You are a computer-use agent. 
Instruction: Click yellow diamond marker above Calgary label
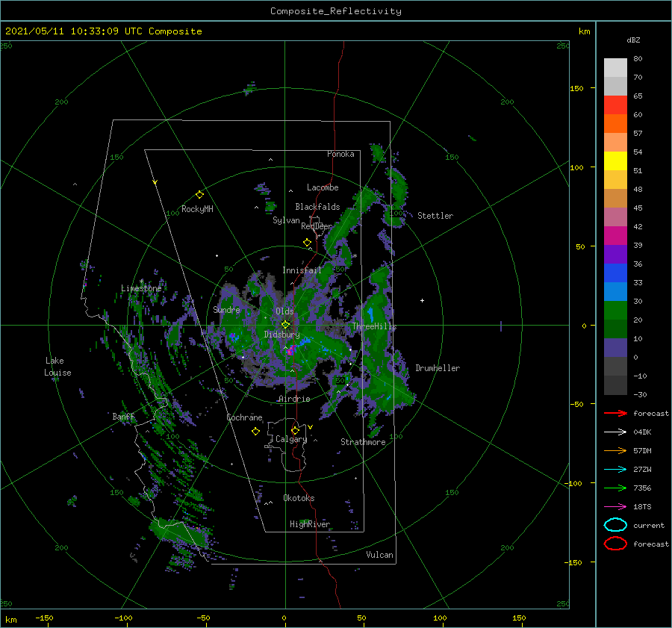tap(295, 430)
